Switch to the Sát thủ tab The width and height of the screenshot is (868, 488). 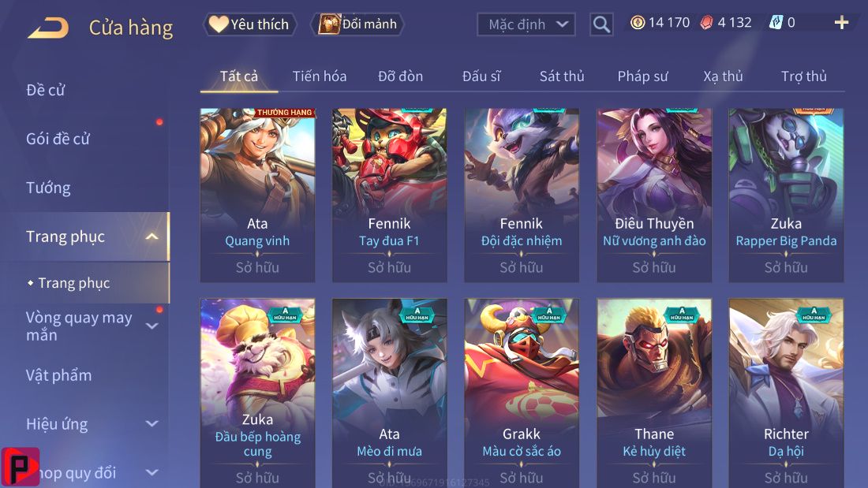(x=562, y=76)
